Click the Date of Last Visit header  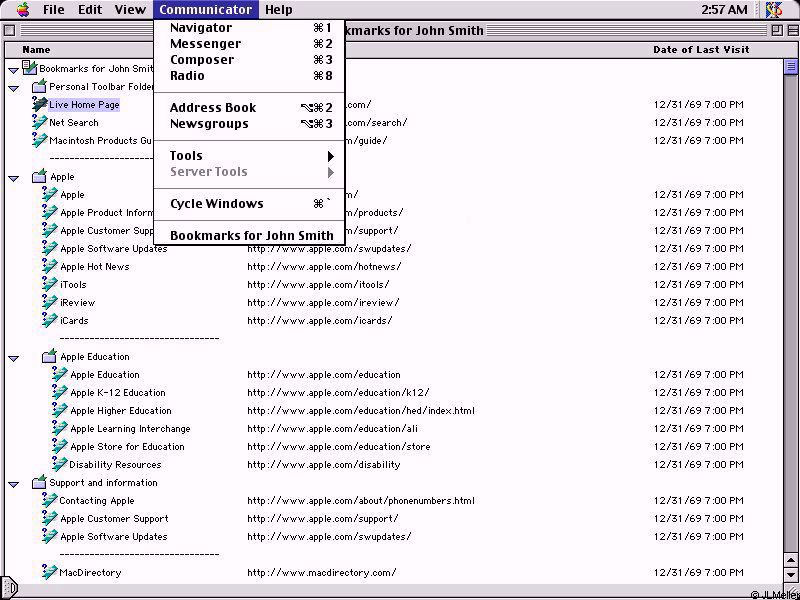point(698,49)
